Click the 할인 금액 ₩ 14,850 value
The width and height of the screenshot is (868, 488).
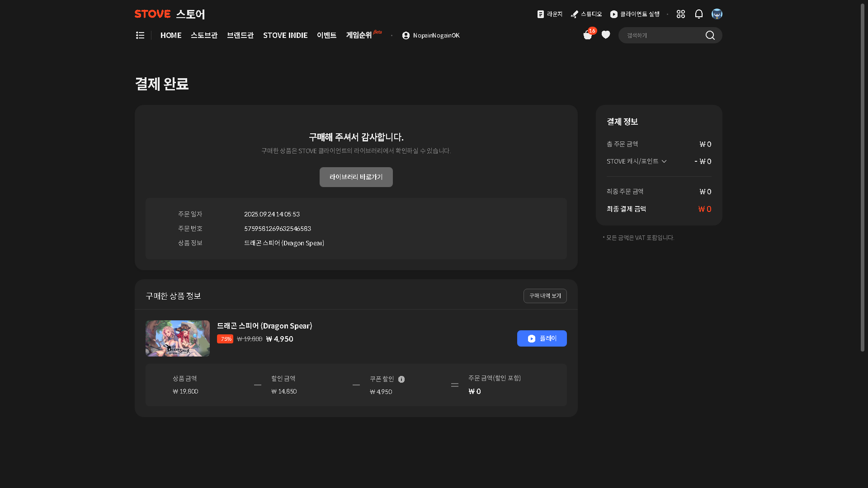pyautogui.click(x=284, y=391)
